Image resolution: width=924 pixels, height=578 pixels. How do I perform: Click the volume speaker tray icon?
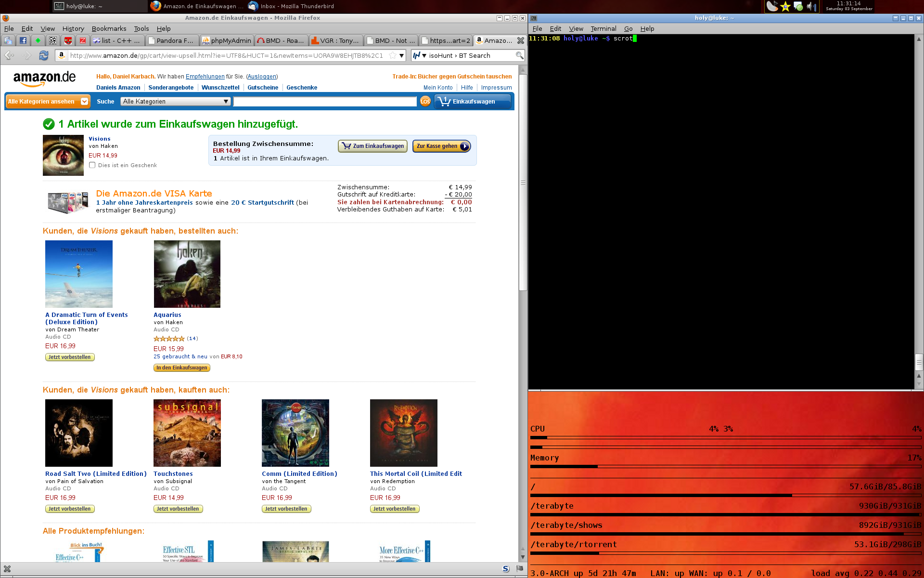coord(811,6)
